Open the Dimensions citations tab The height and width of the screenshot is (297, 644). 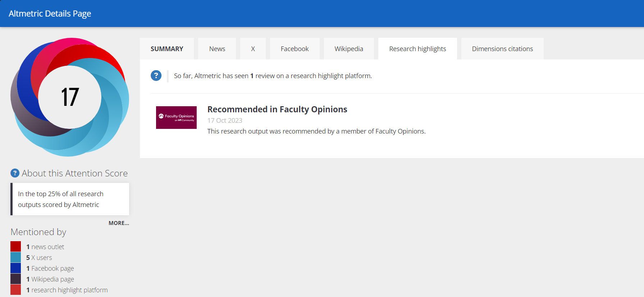tap(502, 49)
